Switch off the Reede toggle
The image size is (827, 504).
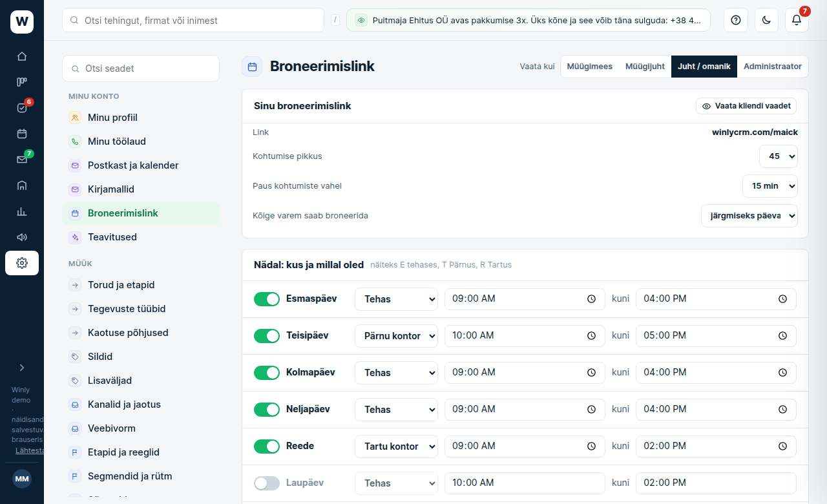click(x=267, y=446)
